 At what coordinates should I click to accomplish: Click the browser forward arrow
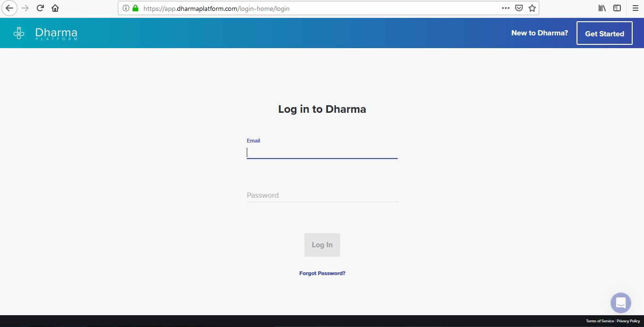tap(25, 8)
